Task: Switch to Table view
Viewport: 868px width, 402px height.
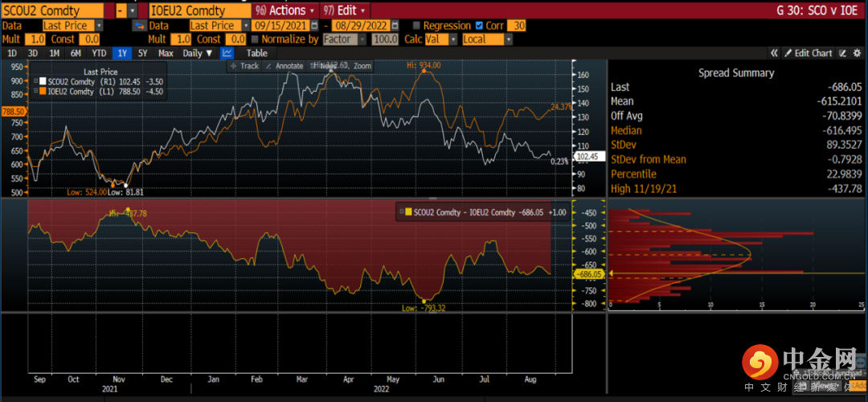Action: (256, 53)
